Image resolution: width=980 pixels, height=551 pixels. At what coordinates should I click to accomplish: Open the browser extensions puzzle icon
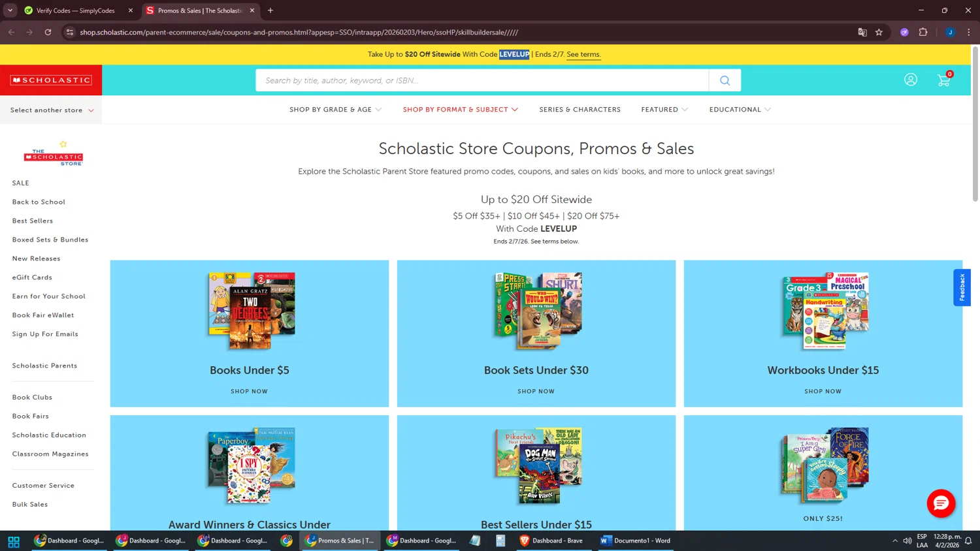tap(923, 32)
